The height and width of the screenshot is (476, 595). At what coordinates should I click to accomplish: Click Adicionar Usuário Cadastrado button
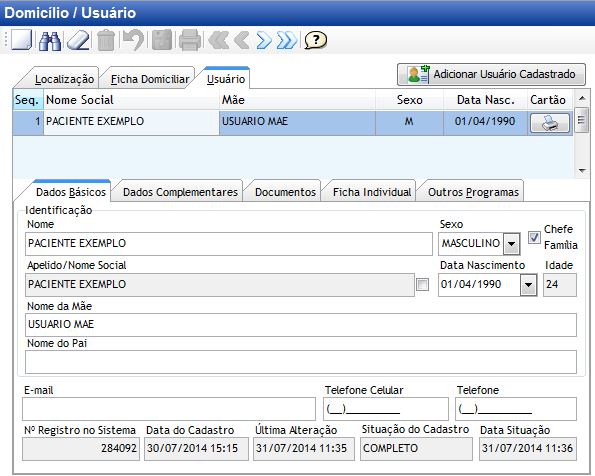point(491,74)
